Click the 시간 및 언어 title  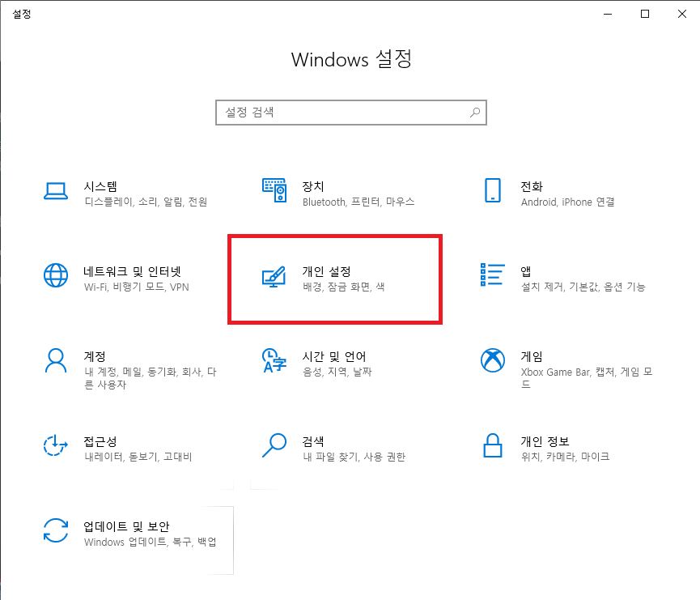pyautogui.click(x=334, y=356)
